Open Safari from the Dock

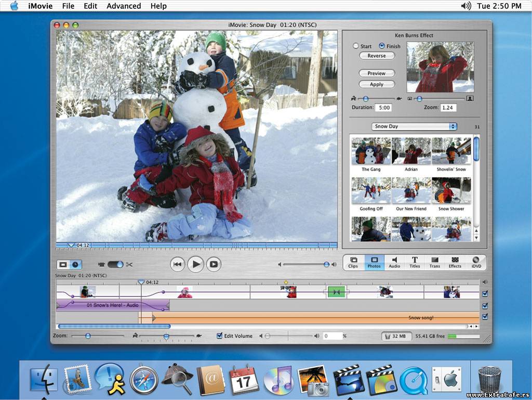144,380
